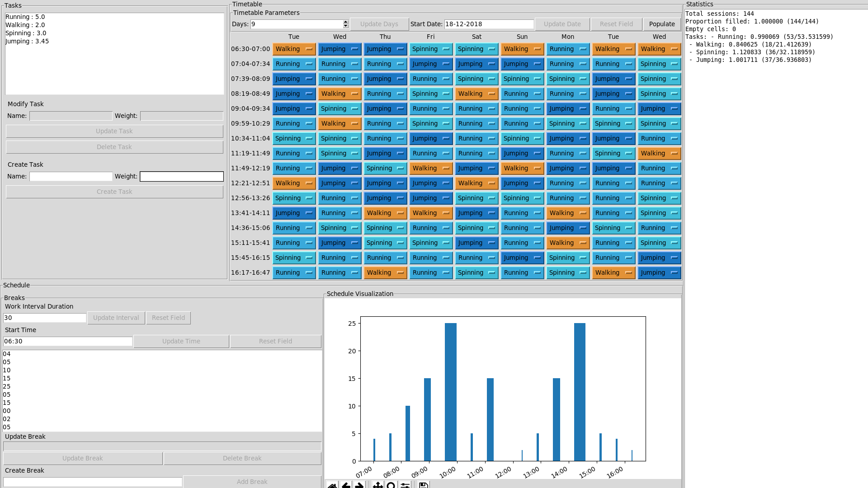
Task: Select Running : 5.0 in the Tasks list
Action: tap(25, 17)
